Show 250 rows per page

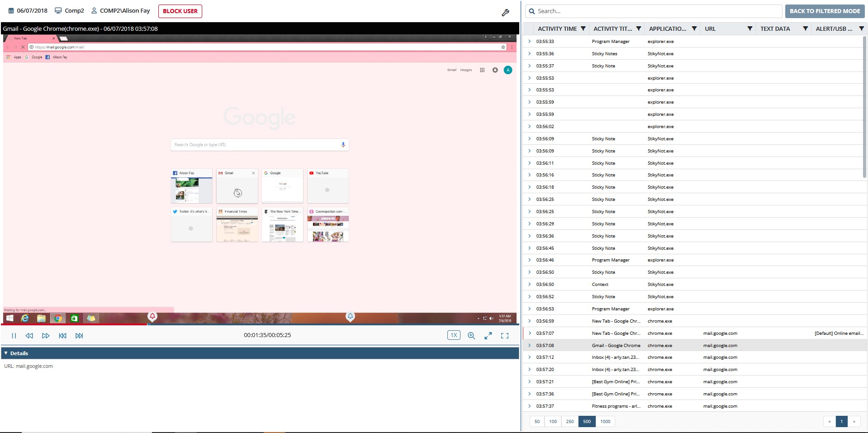pos(570,421)
